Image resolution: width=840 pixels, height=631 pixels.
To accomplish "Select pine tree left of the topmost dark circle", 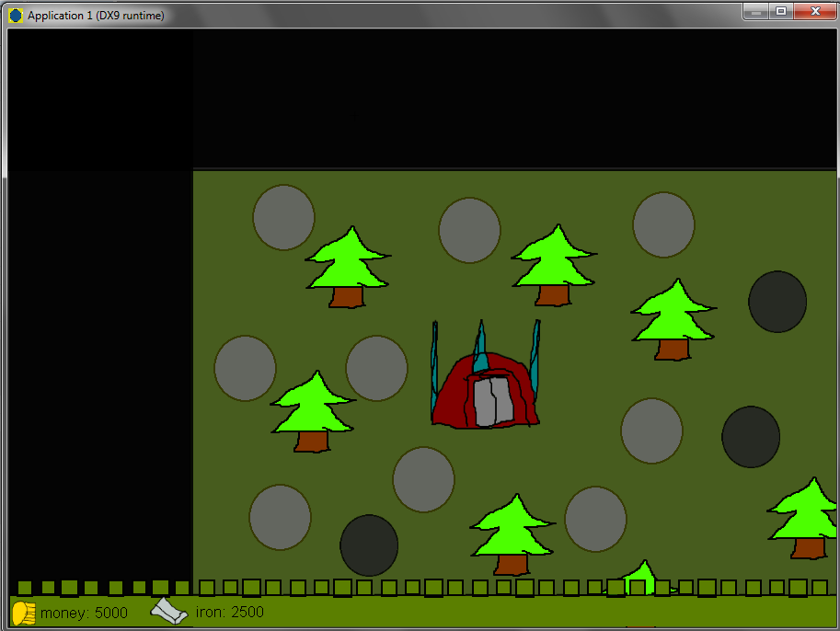I will (x=673, y=319).
